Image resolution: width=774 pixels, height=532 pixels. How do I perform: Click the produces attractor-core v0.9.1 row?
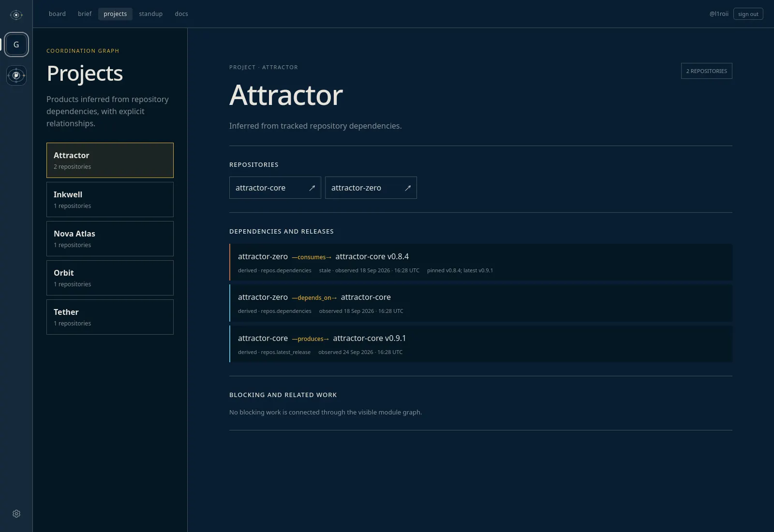[481, 344]
